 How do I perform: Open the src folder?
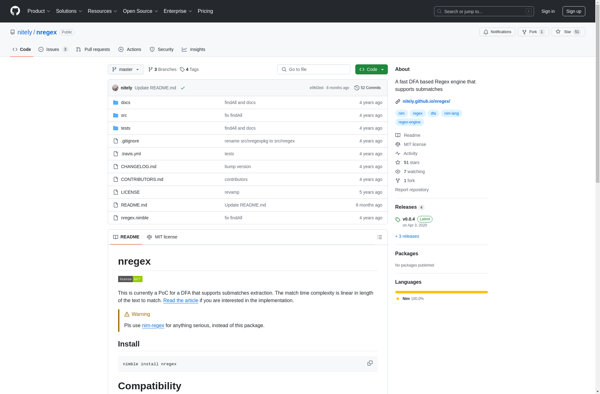(124, 115)
